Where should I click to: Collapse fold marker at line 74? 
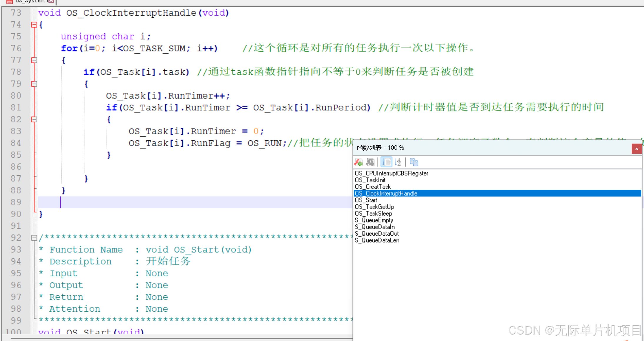coord(34,25)
